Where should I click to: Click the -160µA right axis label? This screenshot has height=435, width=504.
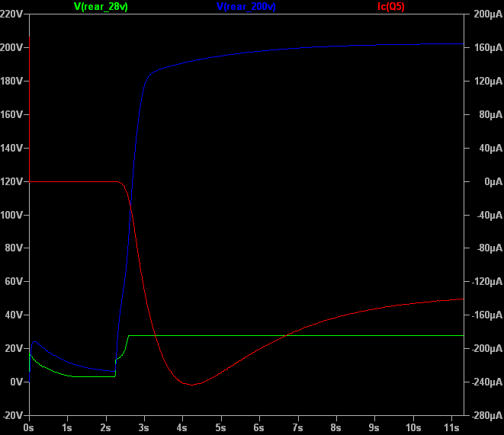486,315
